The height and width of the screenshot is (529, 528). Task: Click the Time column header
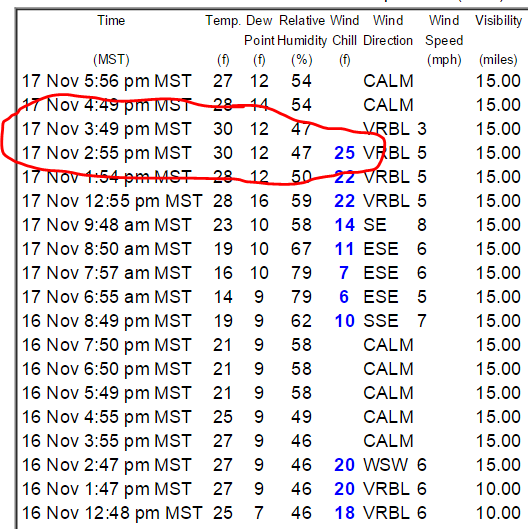(111, 21)
